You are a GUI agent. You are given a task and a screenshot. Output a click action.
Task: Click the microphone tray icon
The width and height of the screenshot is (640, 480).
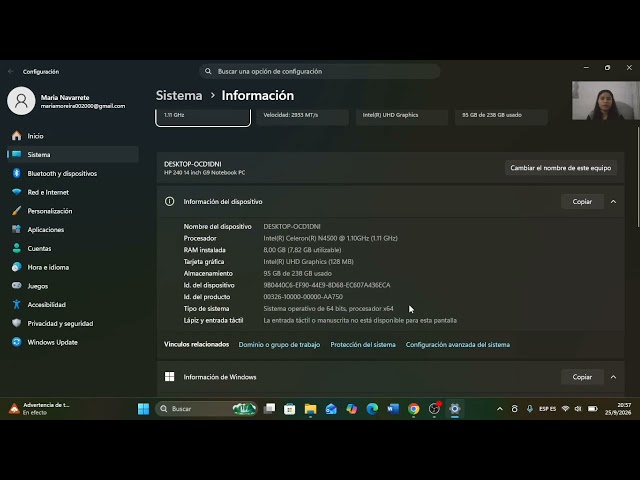click(529, 409)
